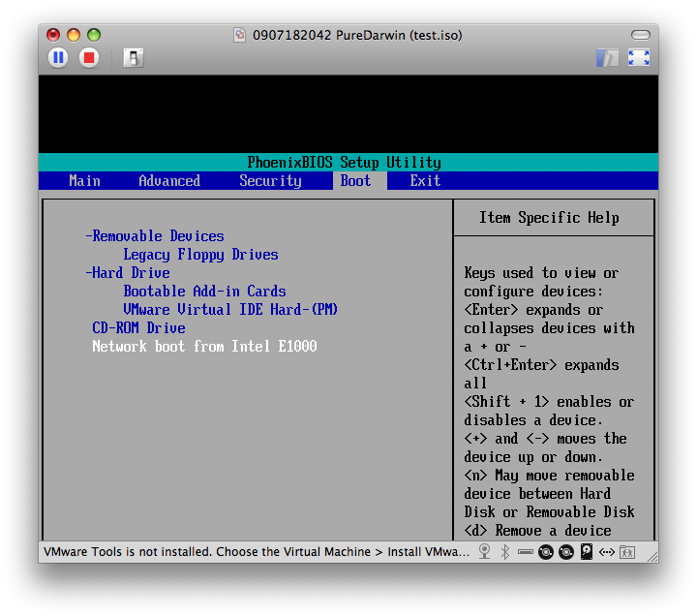The width and height of the screenshot is (697, 616).
Task: Open the Advanced BIOS tab
Action: (x=169, y=180)
